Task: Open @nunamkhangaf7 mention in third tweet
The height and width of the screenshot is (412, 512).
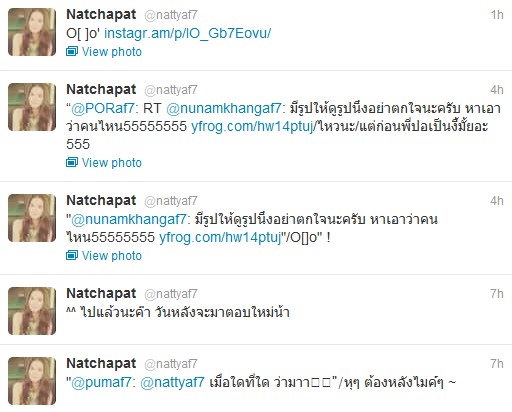Action: [x=129, y=219]
